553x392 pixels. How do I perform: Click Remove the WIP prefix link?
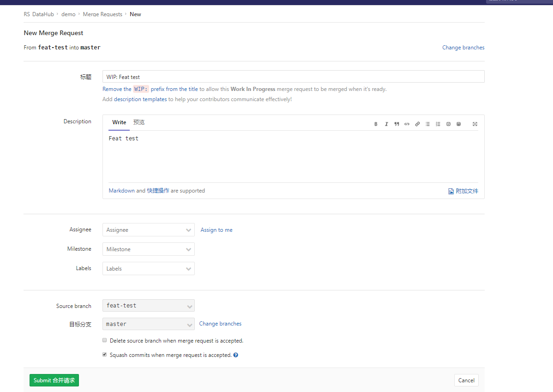[x=150, y=89]
